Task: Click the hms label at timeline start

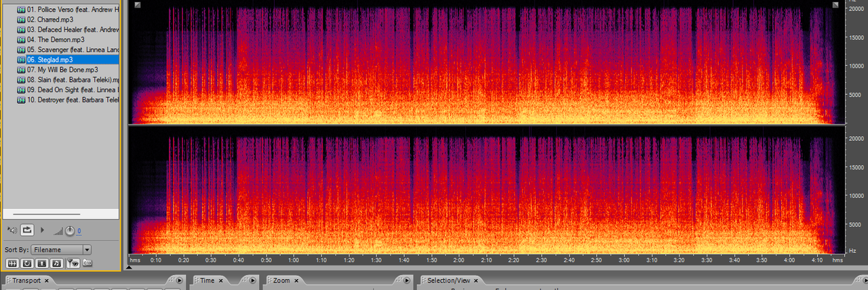Action: 136,260
